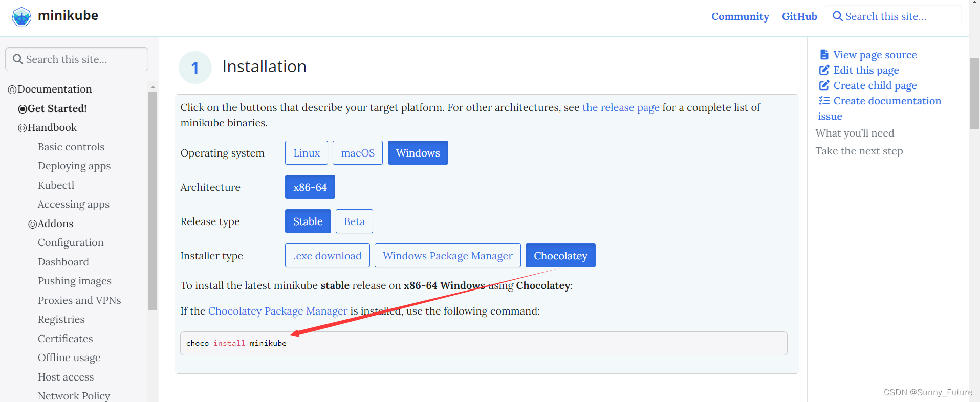Open Dashboard page
This screenshot has height=402, width=980.
click(63, 262)
